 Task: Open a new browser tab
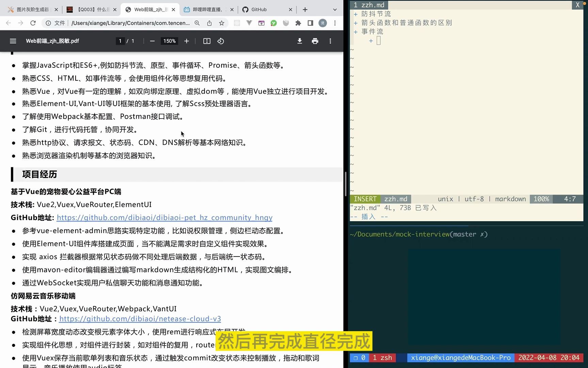coord(305,10)
